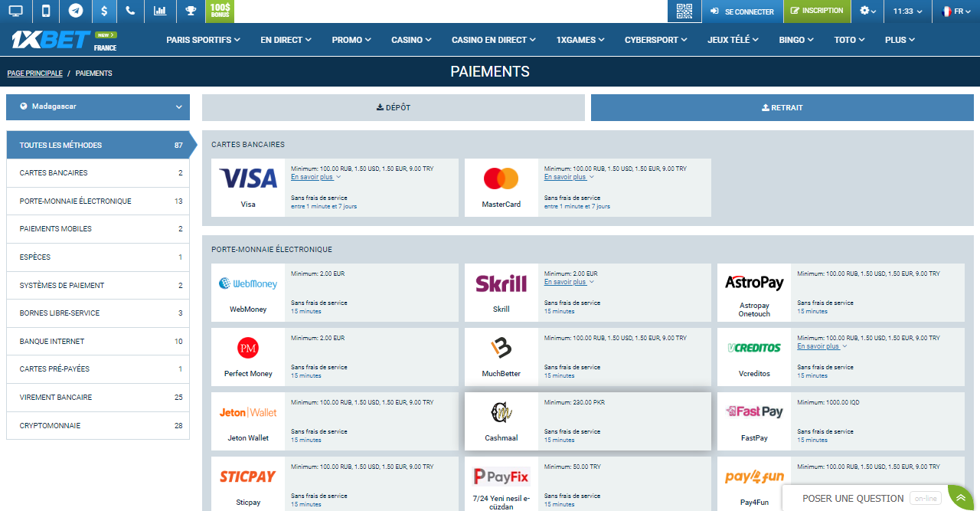
Task: Click the desktop monitor icon in top bar
Action: click(x=15, y=11)
